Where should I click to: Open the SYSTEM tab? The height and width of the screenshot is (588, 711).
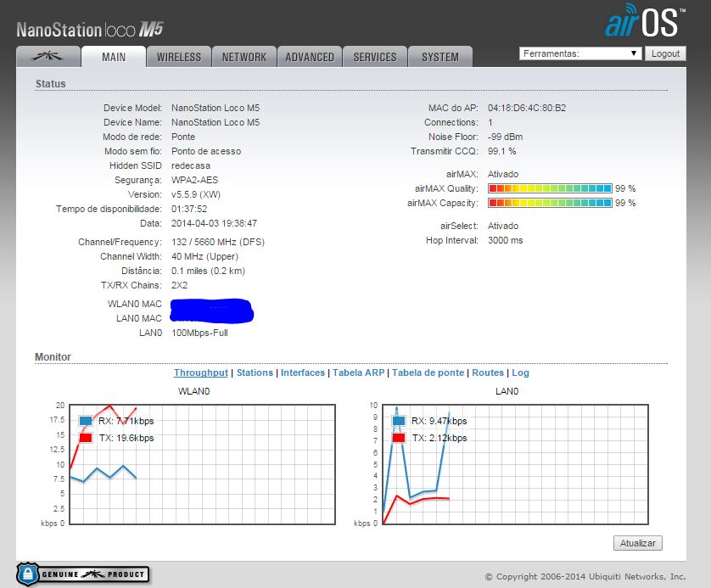[439, 57]
